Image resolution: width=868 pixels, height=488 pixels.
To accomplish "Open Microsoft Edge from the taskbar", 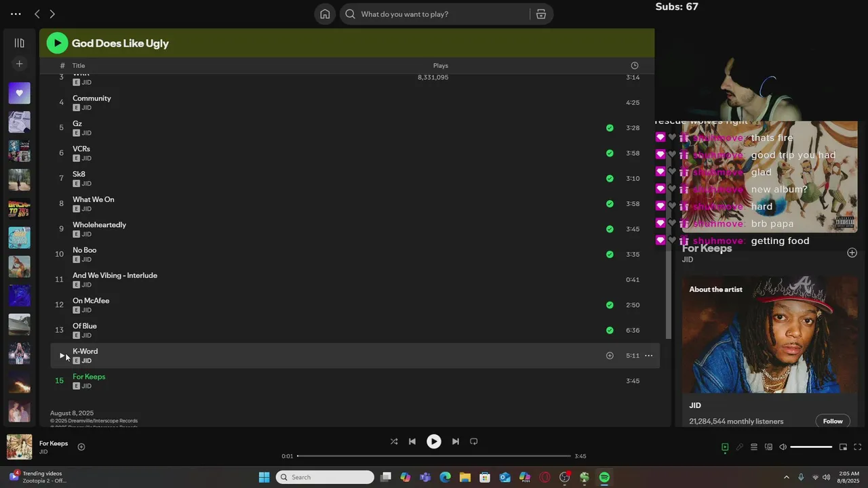I will (x=445, y=477).
